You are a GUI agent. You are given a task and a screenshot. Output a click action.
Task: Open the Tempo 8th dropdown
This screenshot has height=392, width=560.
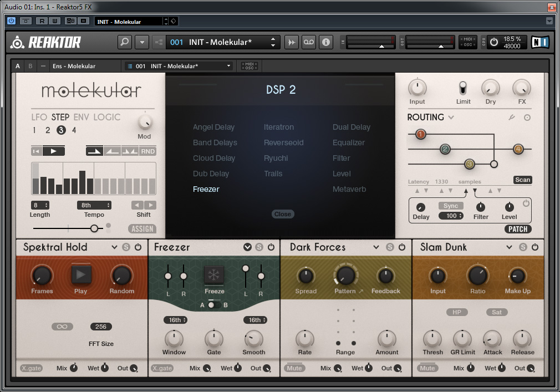(x=94, y=205)
